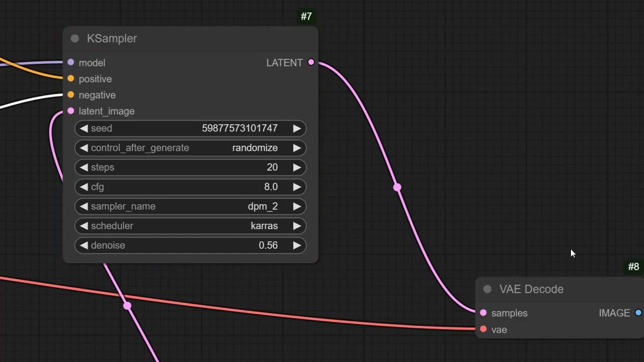Click the denoise value field showing 0.56

pos(268,245)
